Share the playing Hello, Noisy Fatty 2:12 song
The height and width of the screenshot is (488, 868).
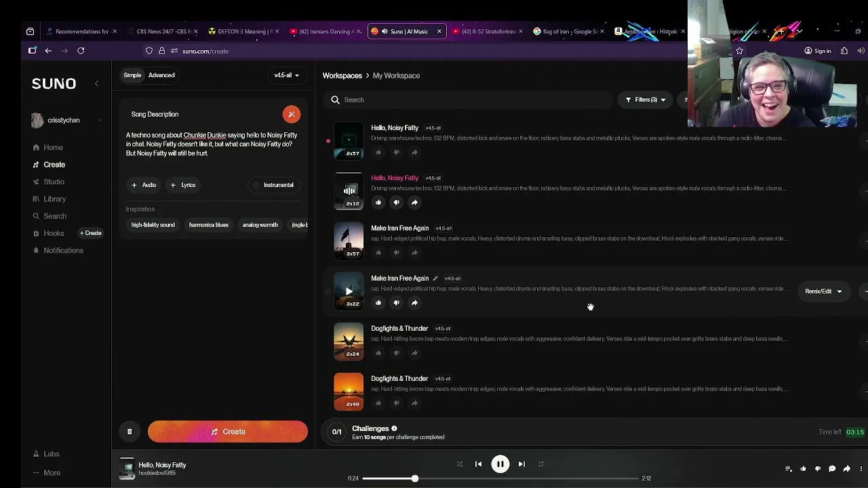click(414, 203)
